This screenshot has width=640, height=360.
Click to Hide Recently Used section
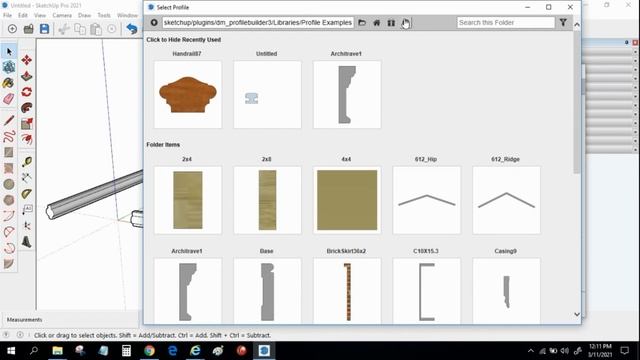184,40
